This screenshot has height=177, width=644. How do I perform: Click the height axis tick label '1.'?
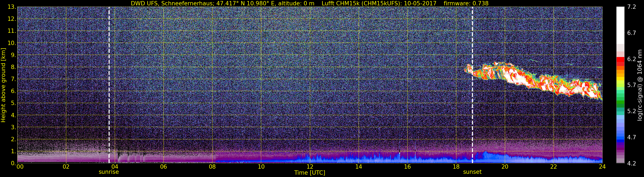click(13, 151)
